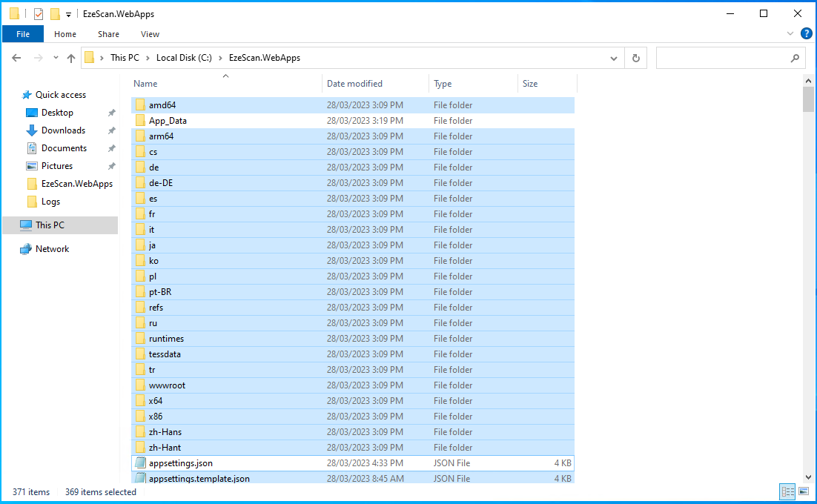Refresh the current folder view
This screenshot has width=817, height=504.
point(635,58)
